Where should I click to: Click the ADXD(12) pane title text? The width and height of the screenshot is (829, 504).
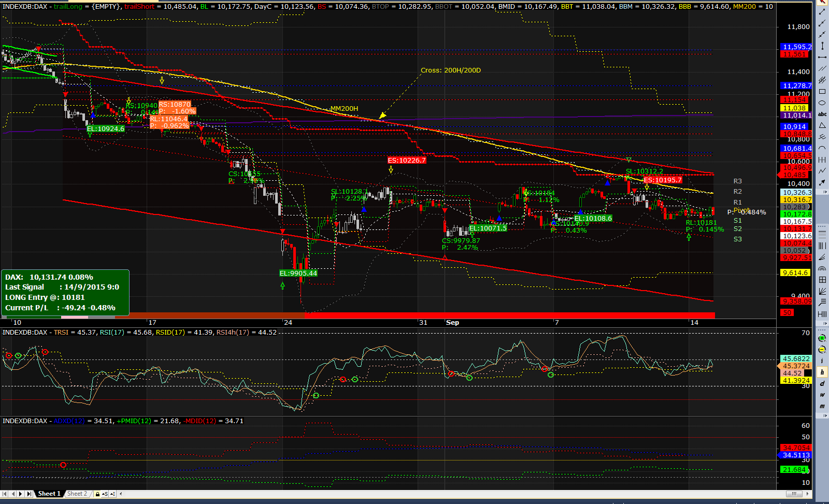pos(69,421)
